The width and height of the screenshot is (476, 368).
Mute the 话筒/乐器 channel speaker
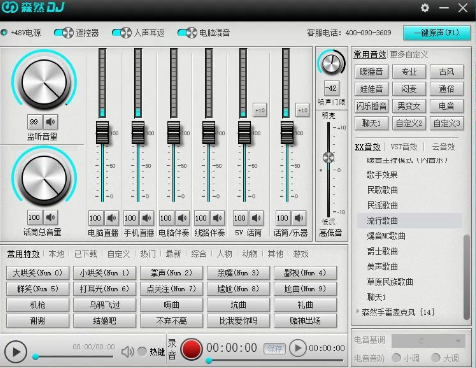(299, 218)
